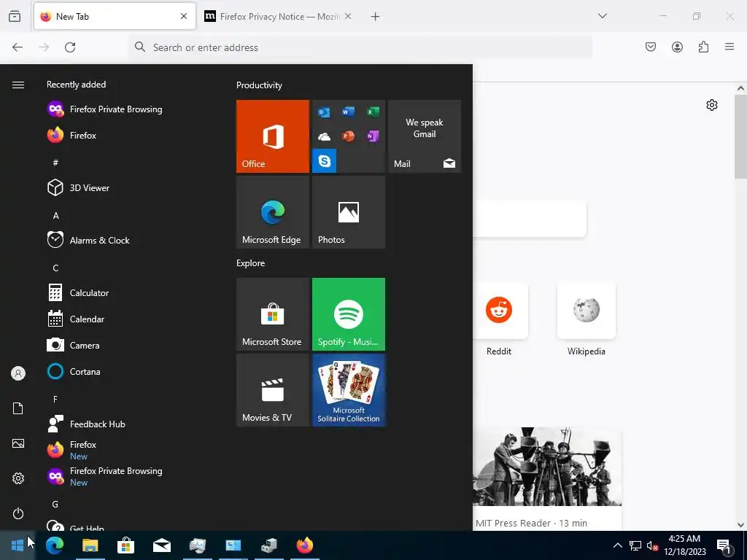This screenshot has width=747, height=560.
Task: Open File Explorer from the taskbar
Action: pos(90,545)
